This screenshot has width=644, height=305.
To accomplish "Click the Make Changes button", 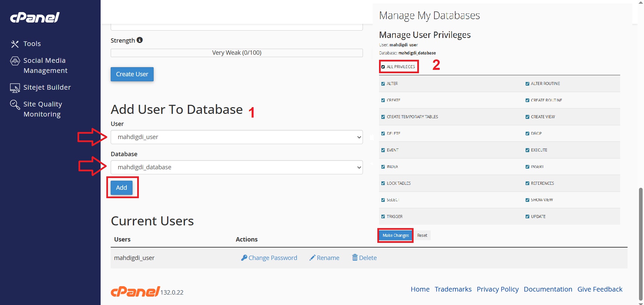I will tap(396, 235).
